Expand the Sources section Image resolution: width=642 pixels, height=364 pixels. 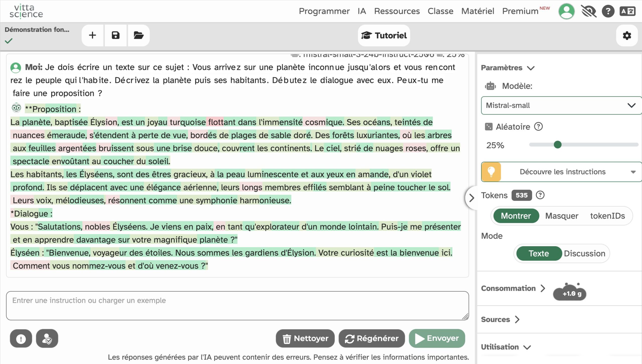tap(500, 319)
